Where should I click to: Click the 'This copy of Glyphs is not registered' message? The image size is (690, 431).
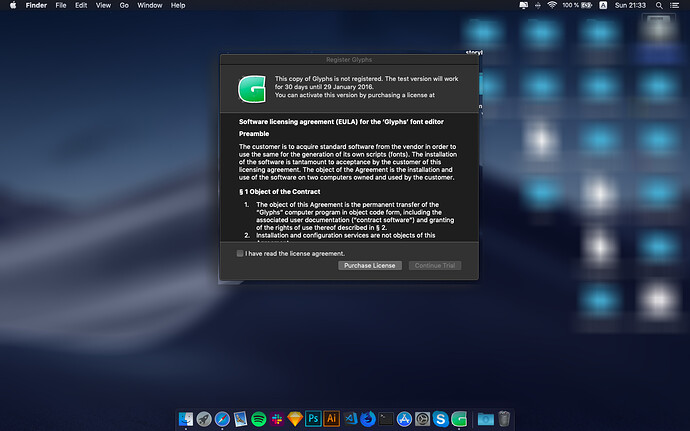(x=367, y=87)
